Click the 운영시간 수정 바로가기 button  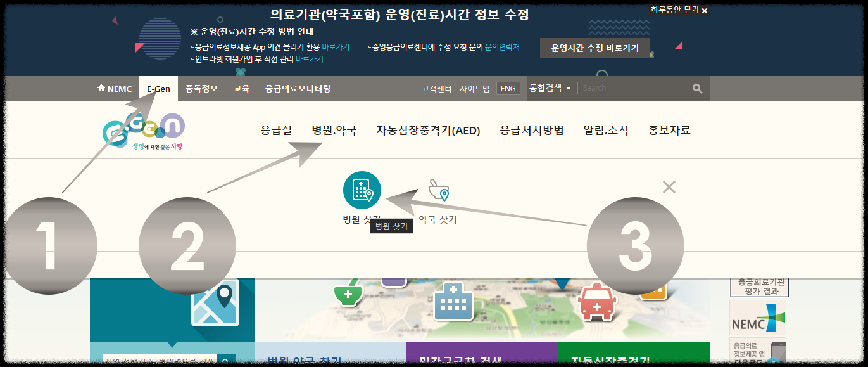pos(594,48)
